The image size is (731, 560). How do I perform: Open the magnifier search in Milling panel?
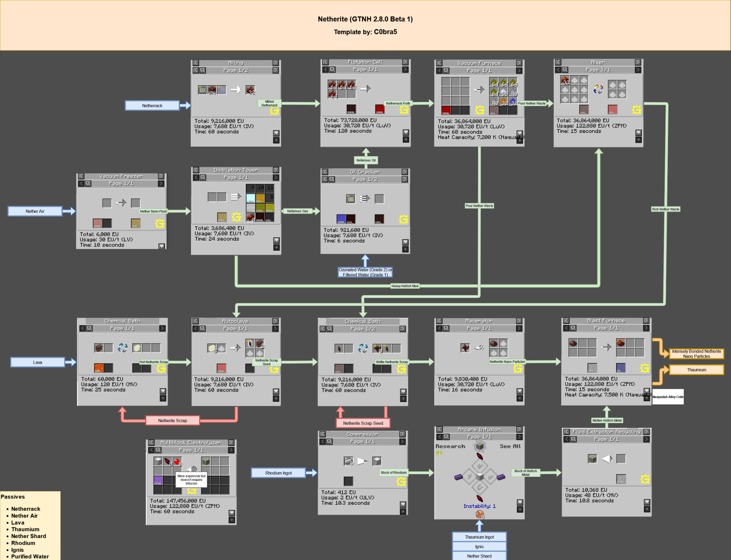(x=203, y=70)
